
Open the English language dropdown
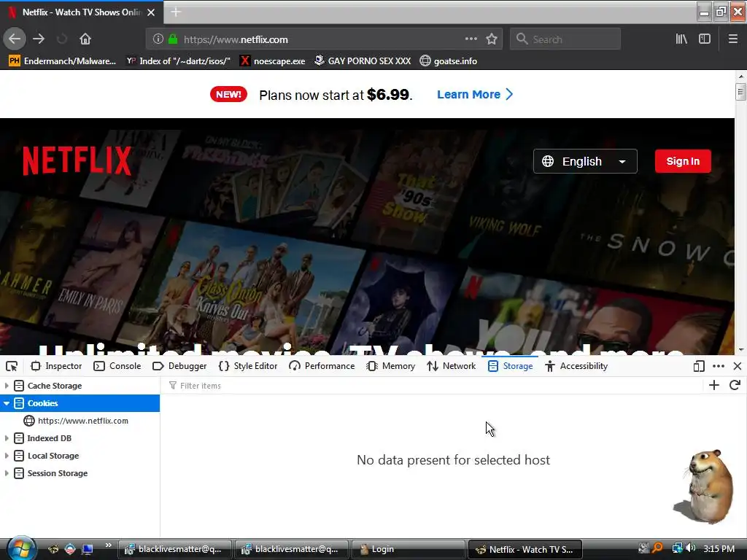[585, 161]
